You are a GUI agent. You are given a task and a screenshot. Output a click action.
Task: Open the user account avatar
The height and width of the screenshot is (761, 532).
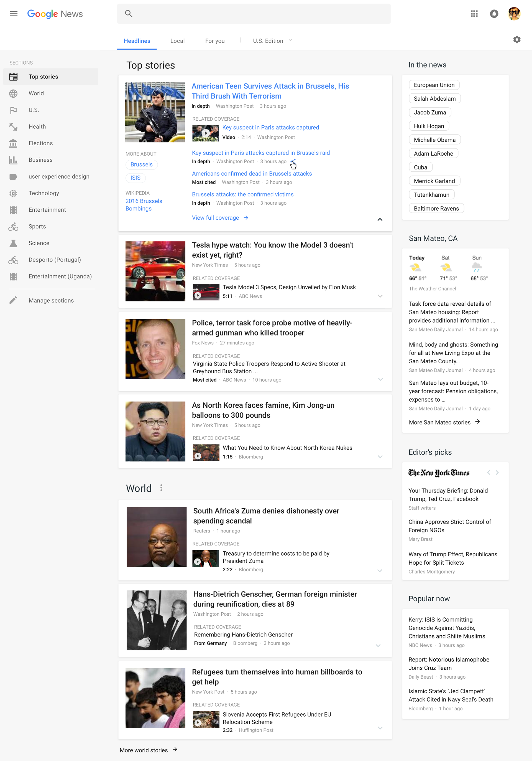(x=514, y=14)
